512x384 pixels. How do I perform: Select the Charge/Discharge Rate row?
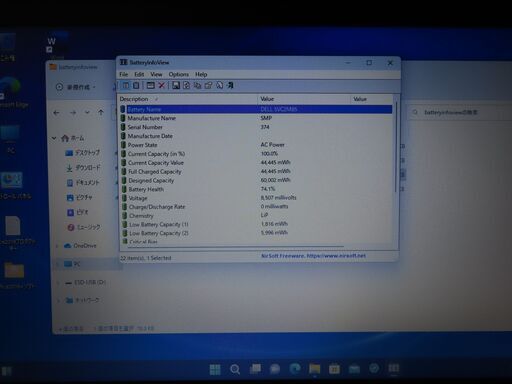[x=256, y=207]
